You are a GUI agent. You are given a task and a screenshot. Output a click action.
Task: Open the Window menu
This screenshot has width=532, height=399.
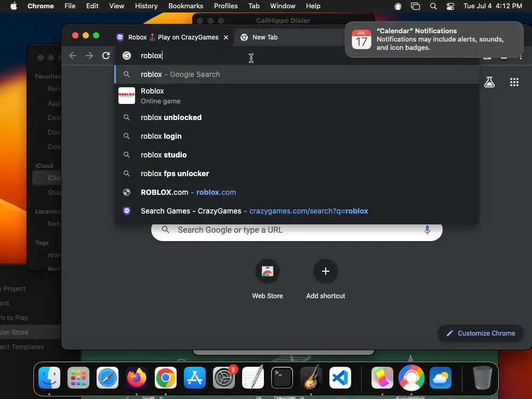(x=283, y=6)
